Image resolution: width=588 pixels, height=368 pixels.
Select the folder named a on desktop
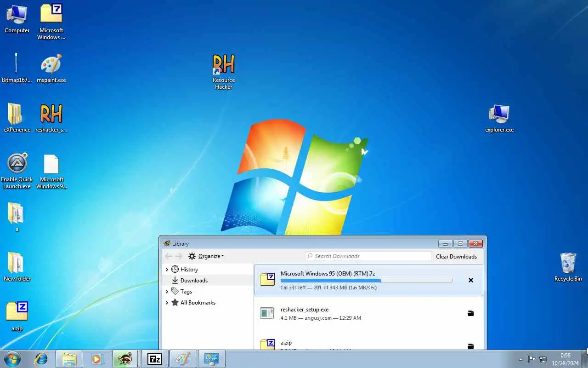tap(17, 217)
